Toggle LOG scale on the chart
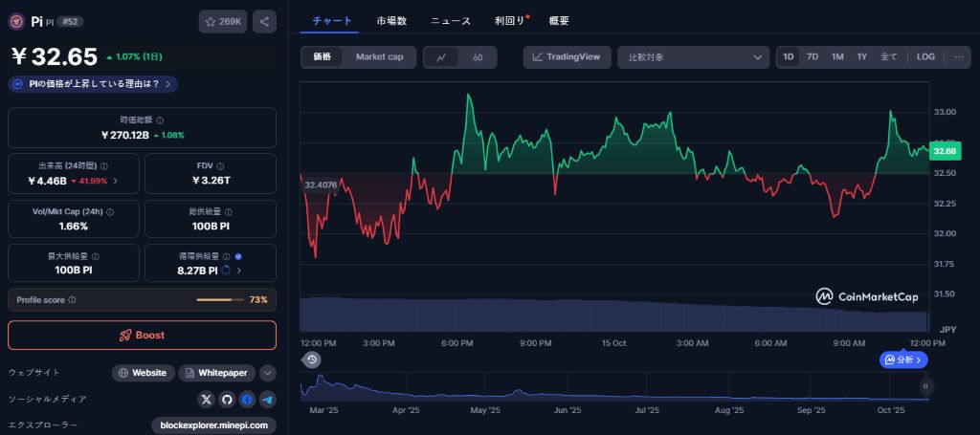This screenshot has width=980, height=435. click(925, 57)
